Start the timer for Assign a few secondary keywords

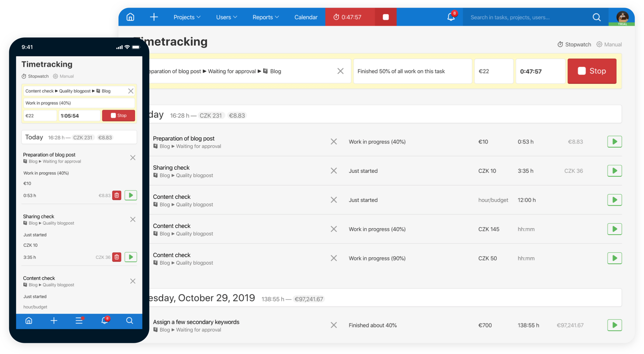click(615, 325)
